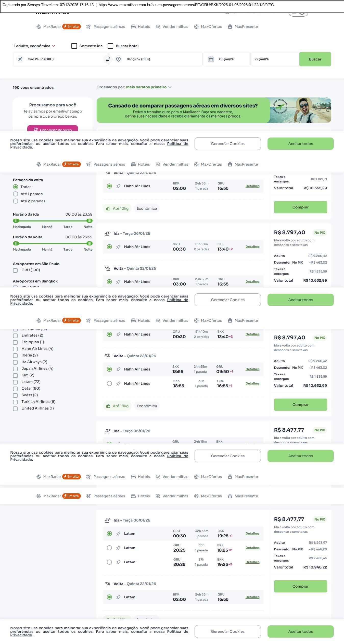Image resolution: width=344 pixels, height=644 pixels.
Task: Expand the Mais baratos primeiro sort dropdown
Action: (x=148, y=87)
